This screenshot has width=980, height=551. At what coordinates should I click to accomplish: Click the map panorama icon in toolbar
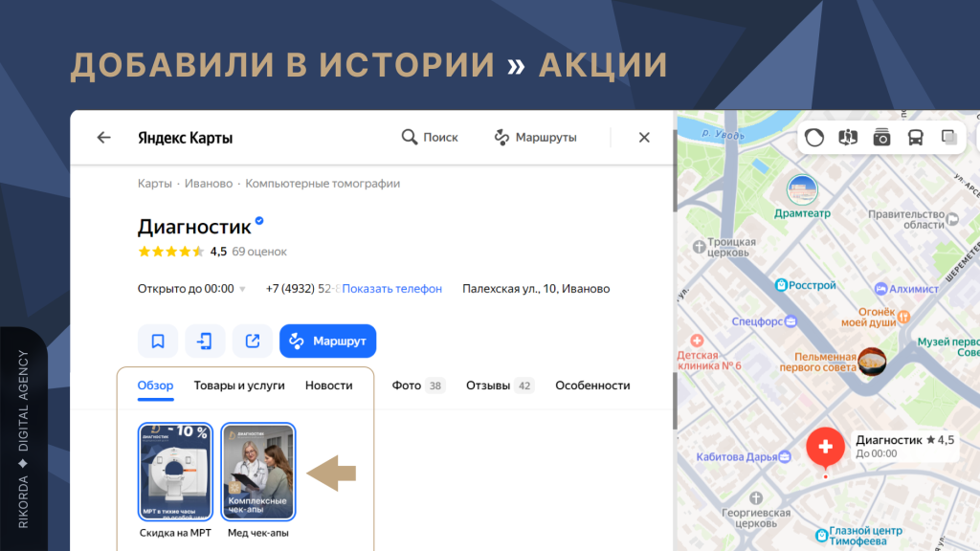(x=848, y=138)
